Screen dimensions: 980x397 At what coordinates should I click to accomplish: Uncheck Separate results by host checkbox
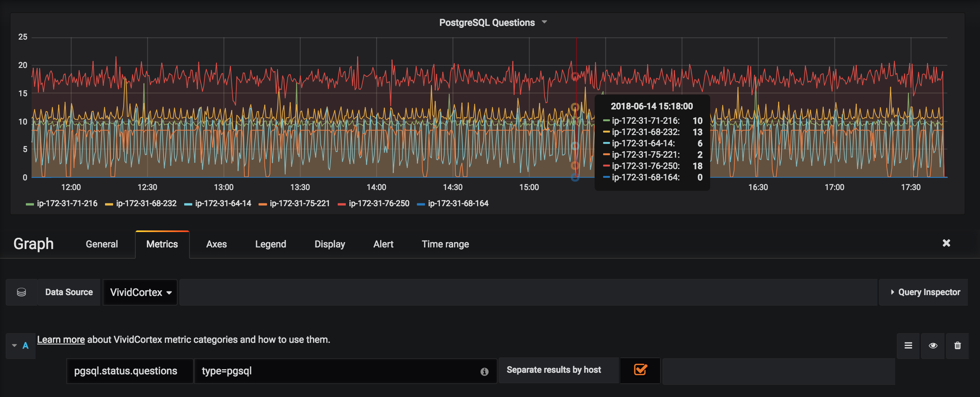pyautogui.click(x=640, y=370)
